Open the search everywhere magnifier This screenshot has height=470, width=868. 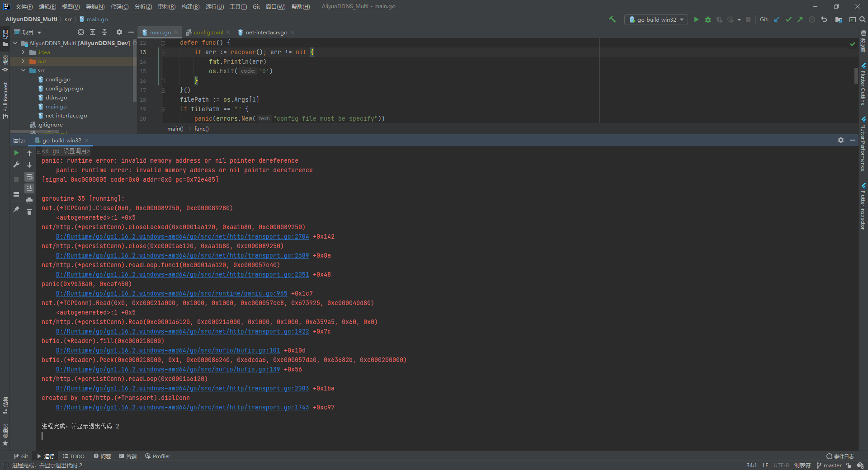[x=863, y=19]
